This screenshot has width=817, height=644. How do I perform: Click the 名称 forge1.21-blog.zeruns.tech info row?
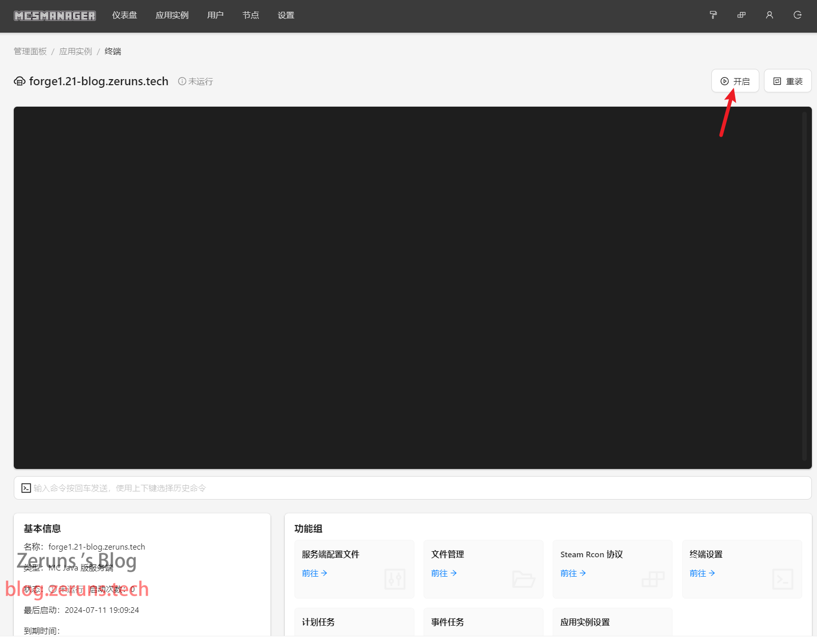click(x=84, y=547)
